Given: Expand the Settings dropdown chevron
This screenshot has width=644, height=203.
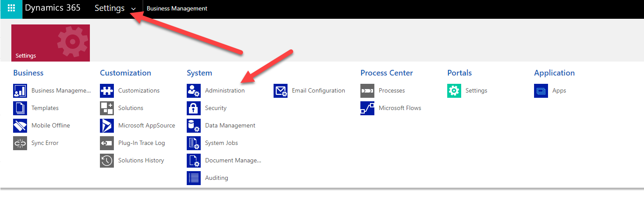Looking at the screenshot, I should tap(134, 9).
